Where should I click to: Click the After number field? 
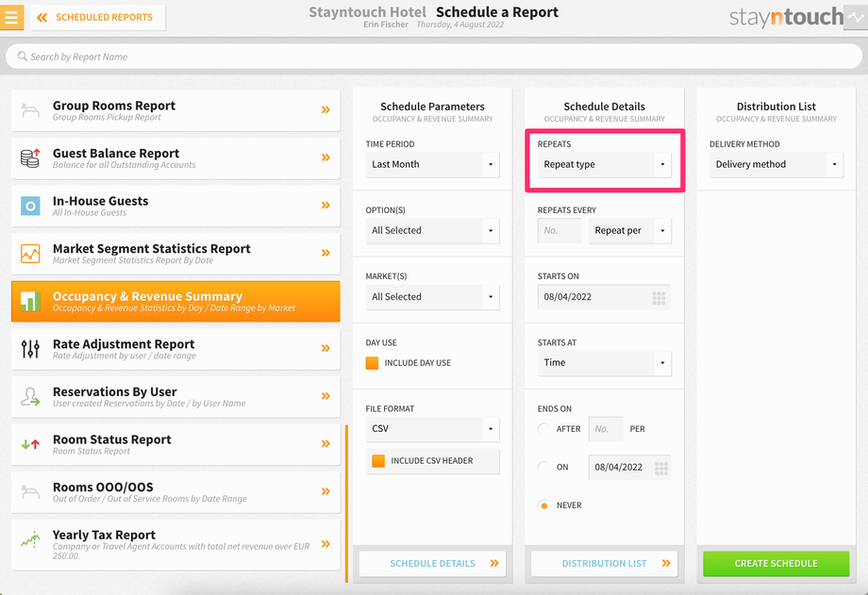(x=606, y=429)
